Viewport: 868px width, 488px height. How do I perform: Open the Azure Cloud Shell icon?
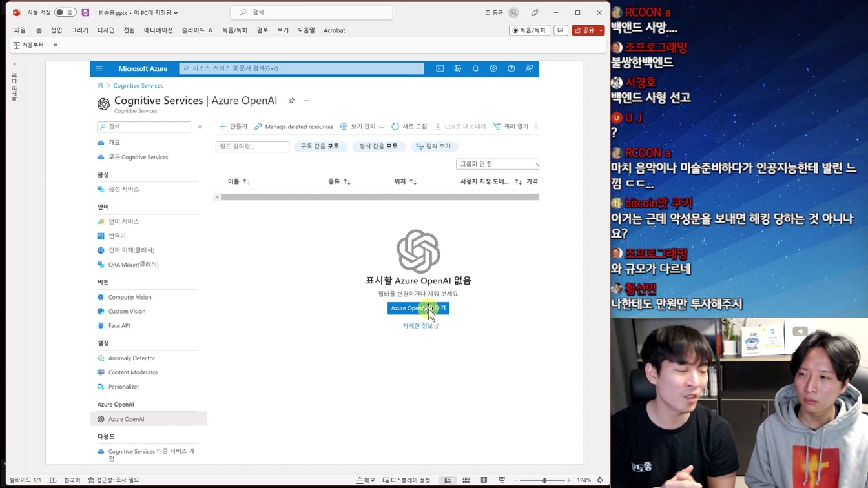(x=440, y=68)
